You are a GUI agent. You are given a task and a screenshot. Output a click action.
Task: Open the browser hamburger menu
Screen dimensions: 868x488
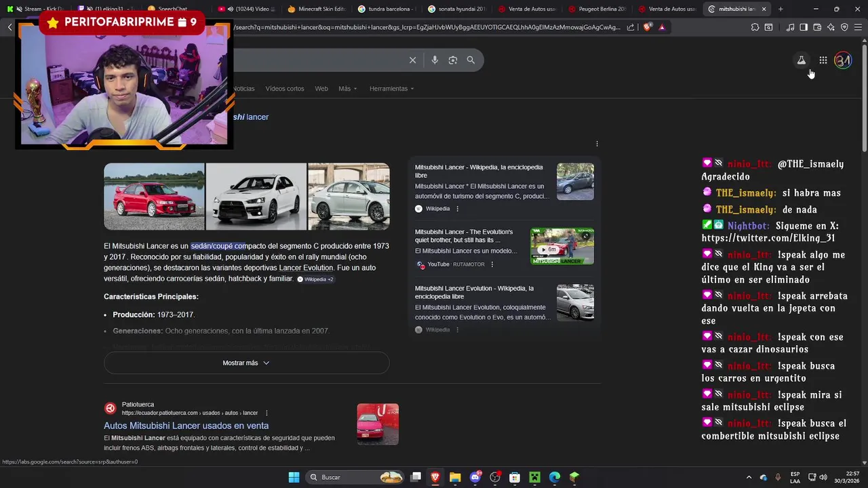(858, 27)
